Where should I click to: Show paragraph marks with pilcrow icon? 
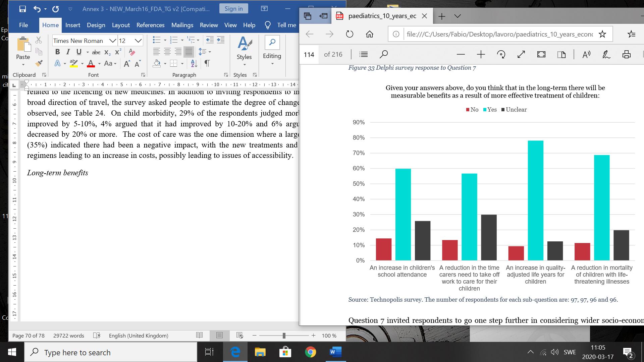(x=207, y=63)
